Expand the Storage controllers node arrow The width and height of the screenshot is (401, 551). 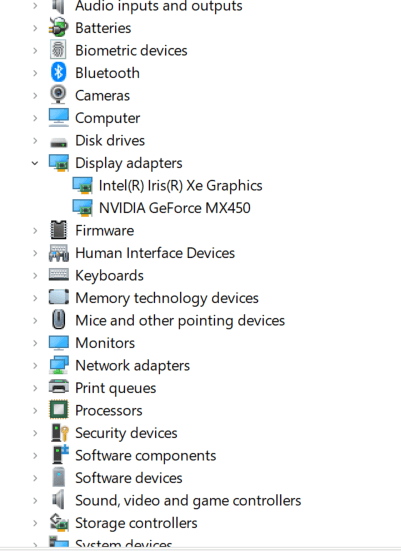click(35, 523)
